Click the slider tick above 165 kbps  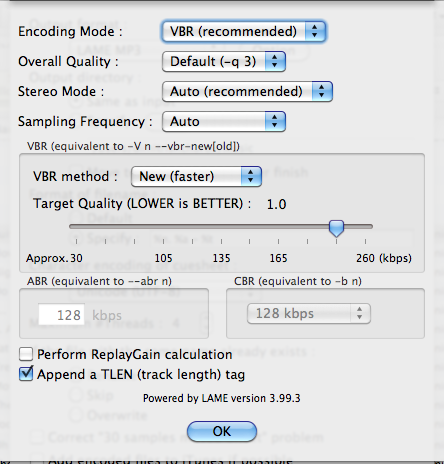(278, 241)
